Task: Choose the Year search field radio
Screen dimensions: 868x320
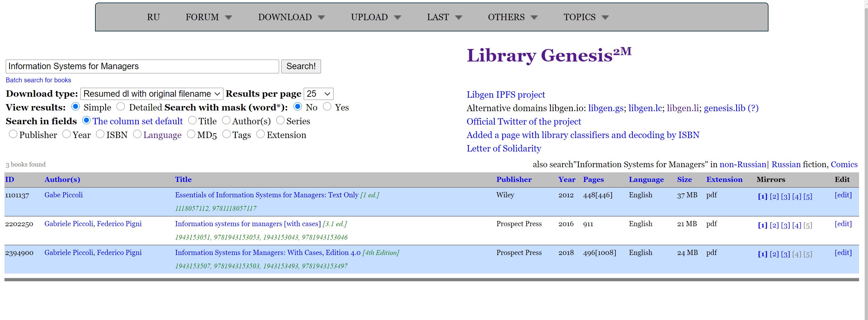Action: (67, 134)
